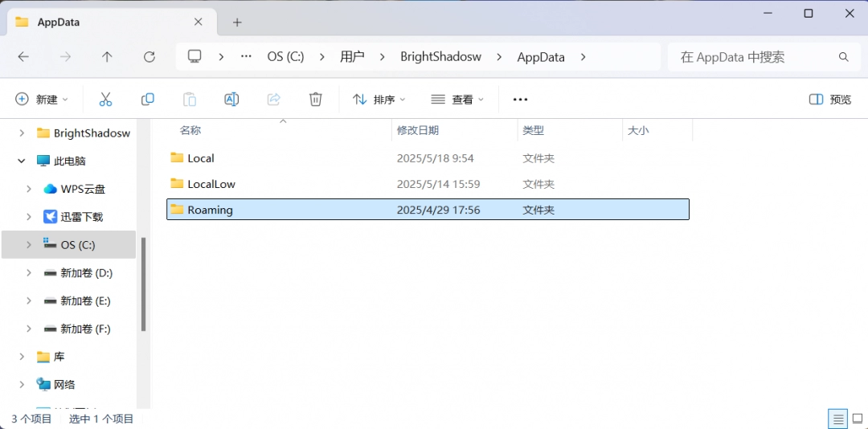This screenshot has width=868, height=429.
Task: Open the 新建 dropdown menu
Action: (42, 99)
